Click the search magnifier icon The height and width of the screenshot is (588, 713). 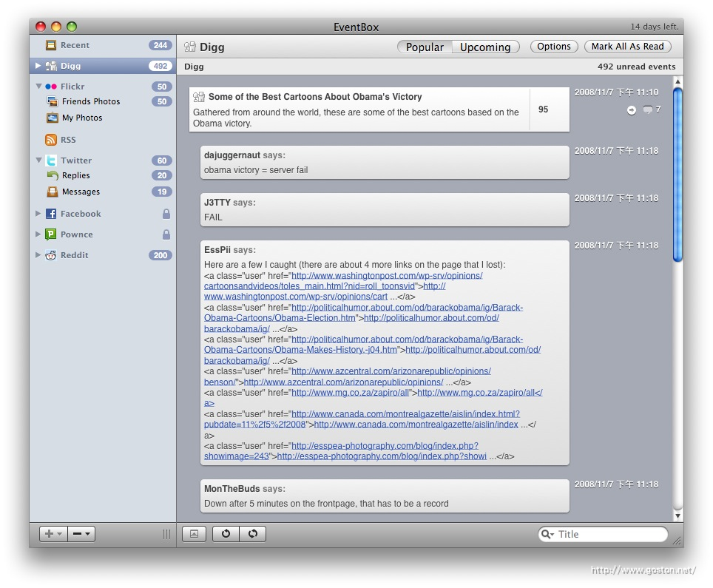(547, 534)
